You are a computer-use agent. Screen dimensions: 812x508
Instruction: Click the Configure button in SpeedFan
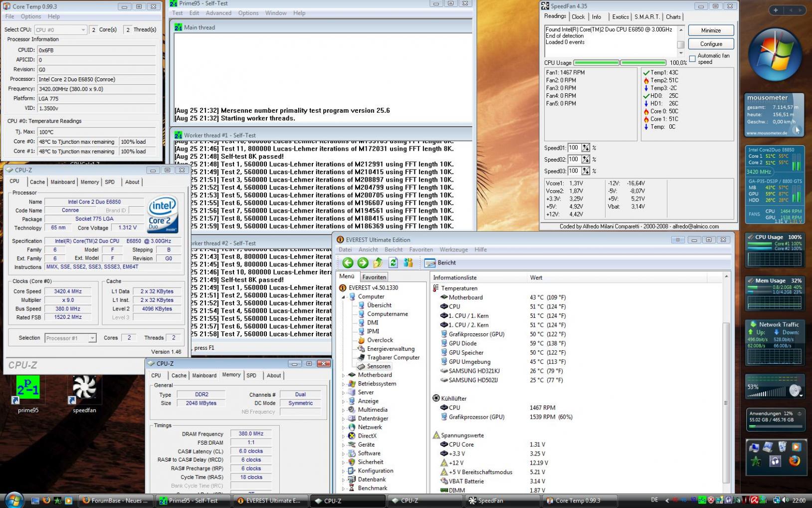click(x=711, y=44)
